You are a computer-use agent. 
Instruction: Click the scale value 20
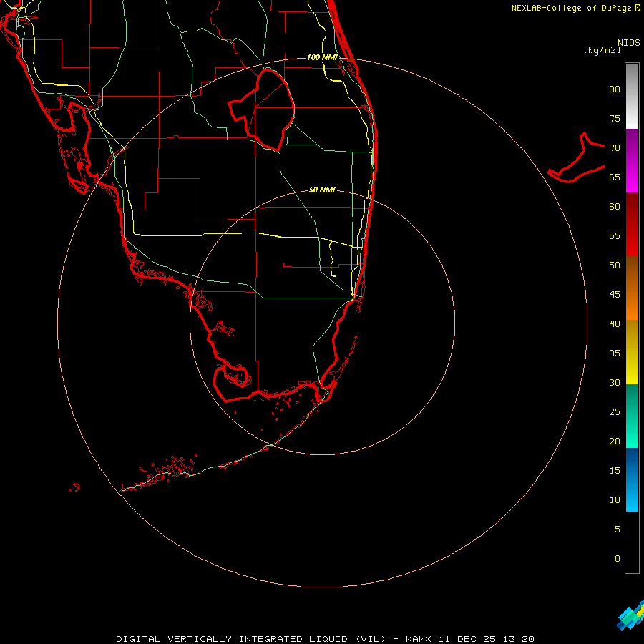click(615, 441)
